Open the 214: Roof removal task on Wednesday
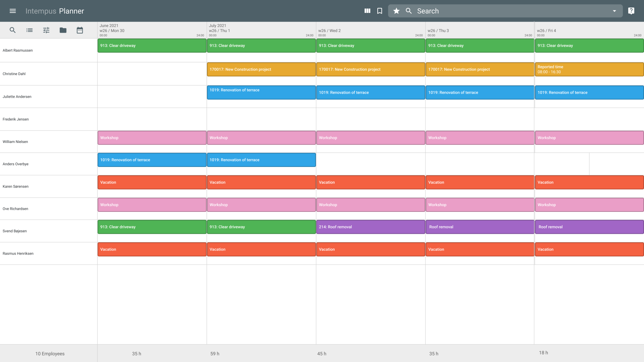Image resolution: width=644 pixels, height=362 pixels. pyautogui.click(x=370, y=227)
